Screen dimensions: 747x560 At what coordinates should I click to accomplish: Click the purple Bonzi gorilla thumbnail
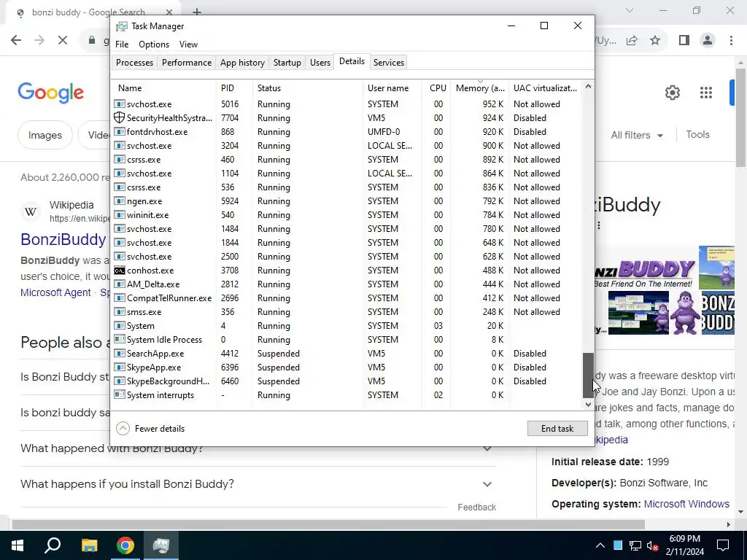pyautogui.click(x=684, y=313)
